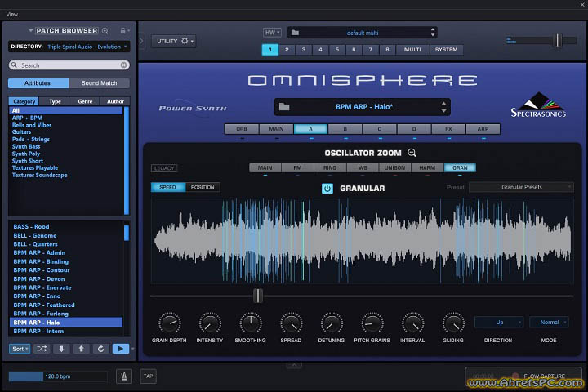
Task: Click the Patch Browser lock icon
Action: point(122,31)
